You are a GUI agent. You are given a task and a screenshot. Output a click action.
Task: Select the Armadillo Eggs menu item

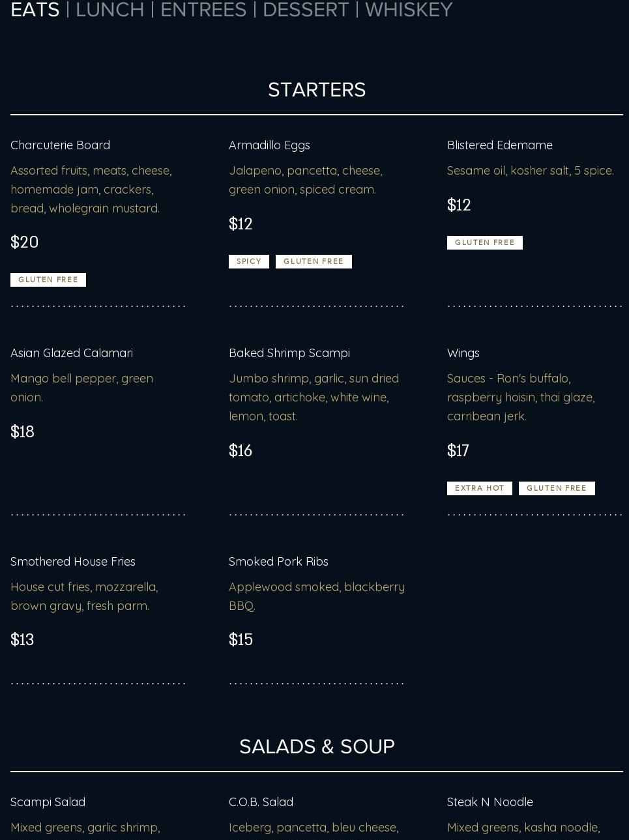[269, 145]
